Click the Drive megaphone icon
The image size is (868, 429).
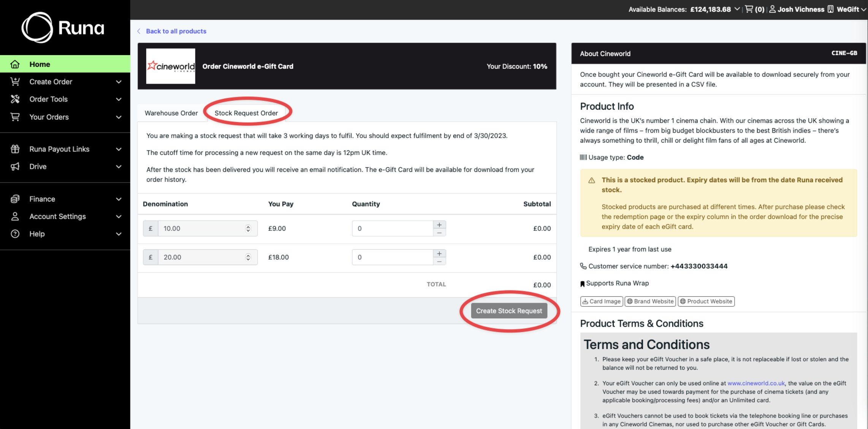(x=15, y=167)
